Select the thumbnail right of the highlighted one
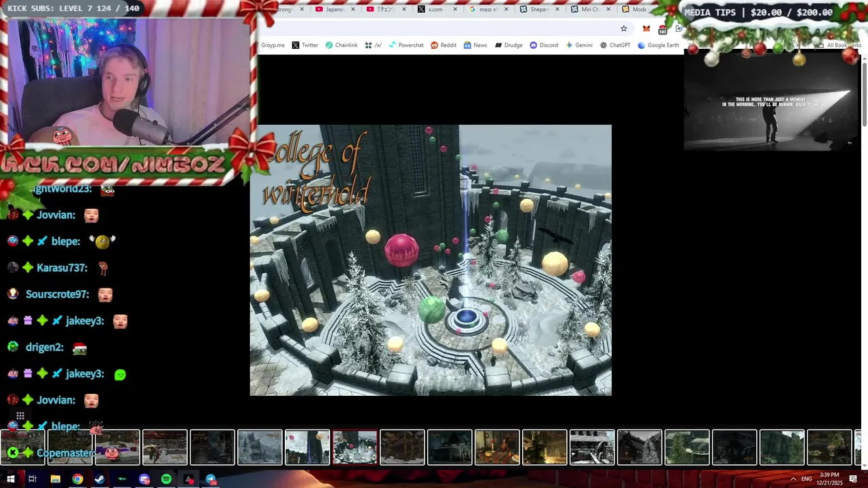The height and width of the screenshot is (488, 868). [x=402, y=447]
